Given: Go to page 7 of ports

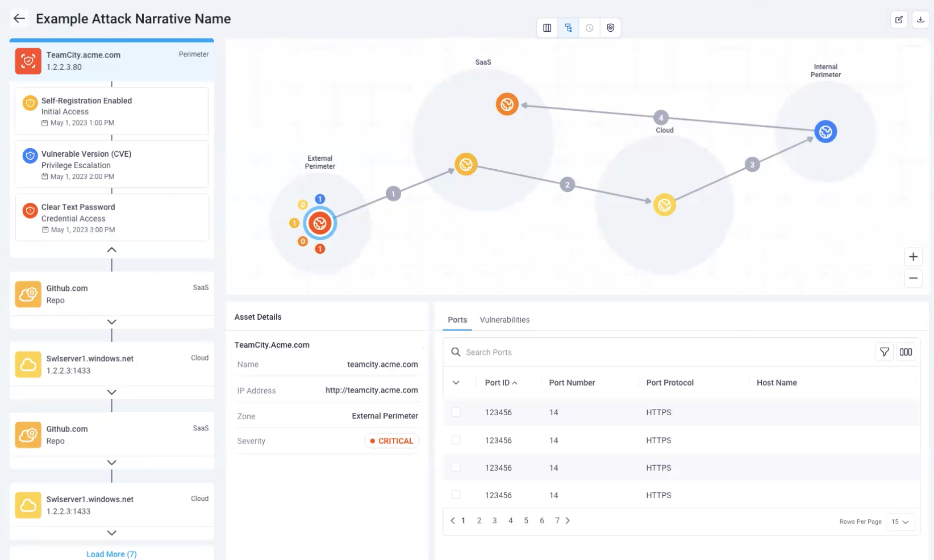Looking at the screenshot, I should [557, 520].
